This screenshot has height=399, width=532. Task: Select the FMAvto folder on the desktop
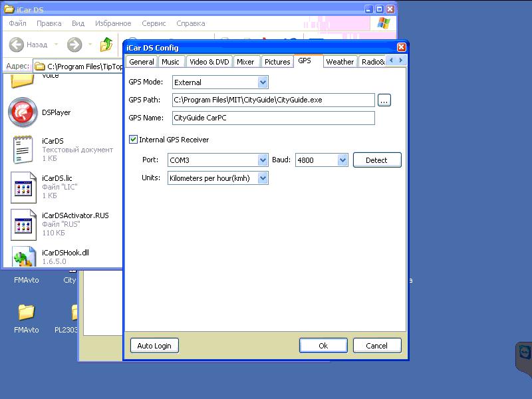click(26, 311)
